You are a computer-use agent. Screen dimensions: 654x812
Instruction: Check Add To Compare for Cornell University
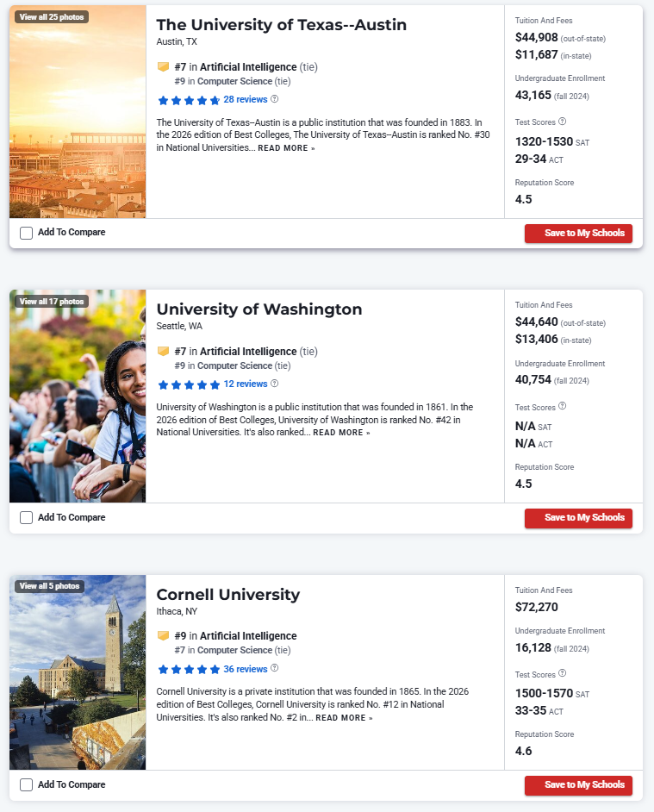click(26, 784)
